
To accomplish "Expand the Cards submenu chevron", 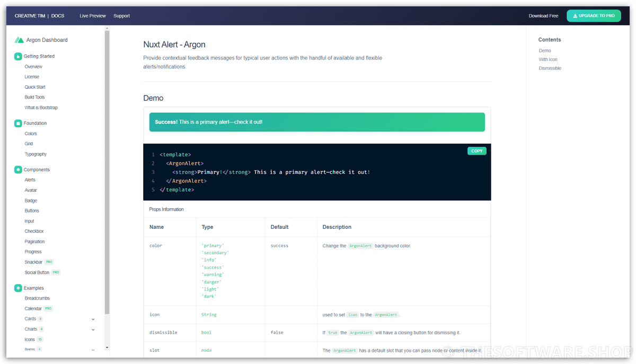I will click(x=93, y=319).
